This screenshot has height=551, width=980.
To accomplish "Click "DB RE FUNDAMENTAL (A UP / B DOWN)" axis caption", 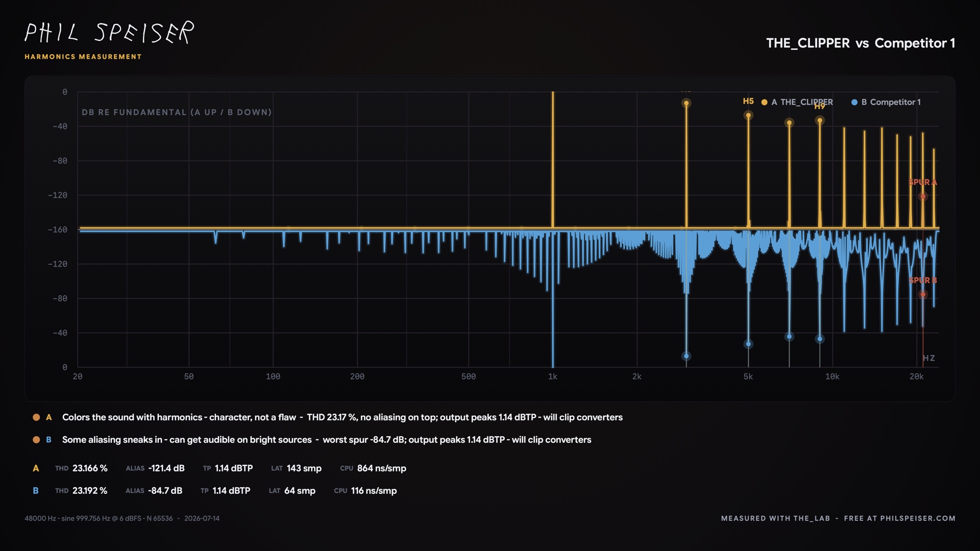I will point(177,112).
